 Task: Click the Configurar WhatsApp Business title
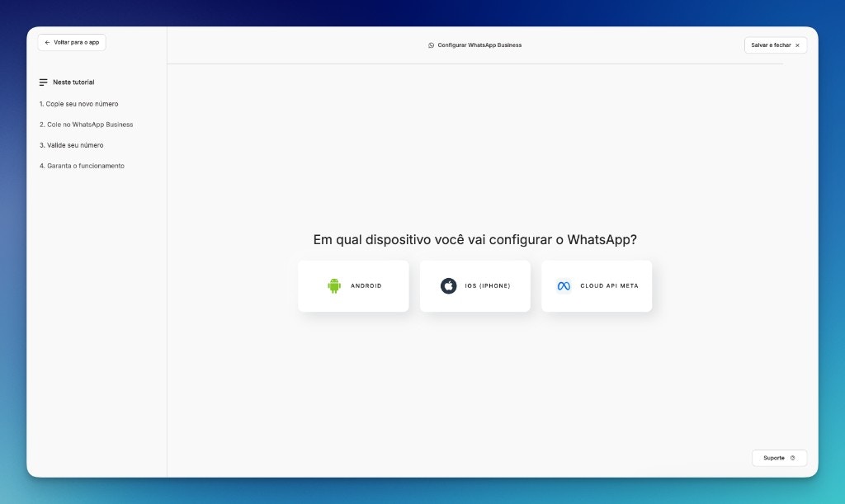point(479,45)
